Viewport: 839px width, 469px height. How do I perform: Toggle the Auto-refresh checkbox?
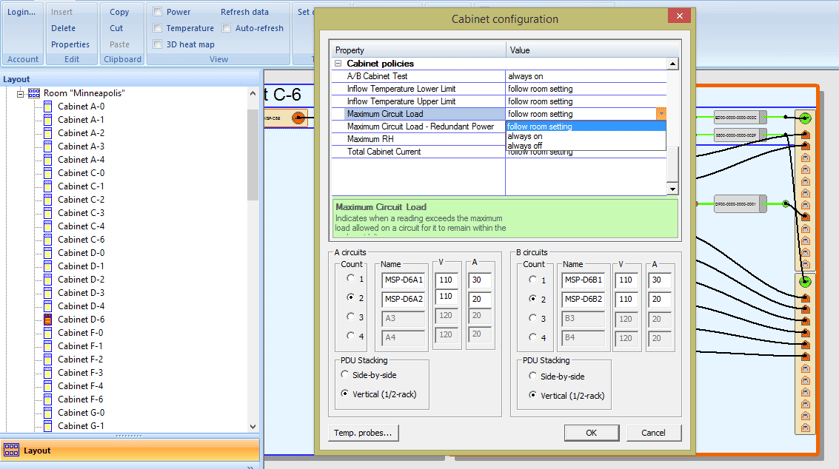227,28
